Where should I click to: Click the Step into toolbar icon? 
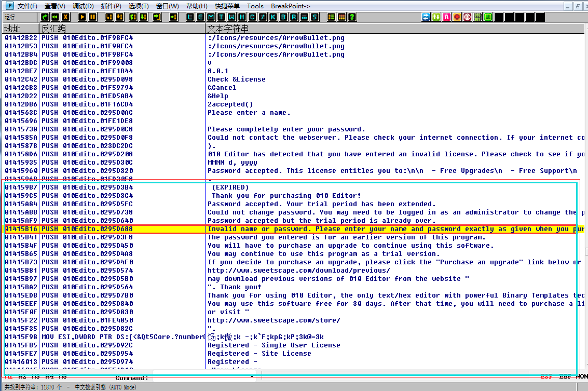tap(109, 17)
